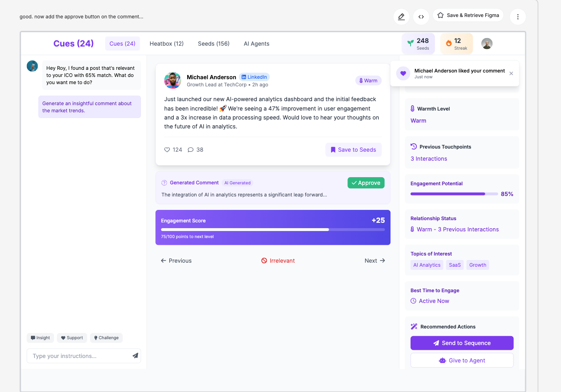Send instructions with paper plane icon

(135, 356)
